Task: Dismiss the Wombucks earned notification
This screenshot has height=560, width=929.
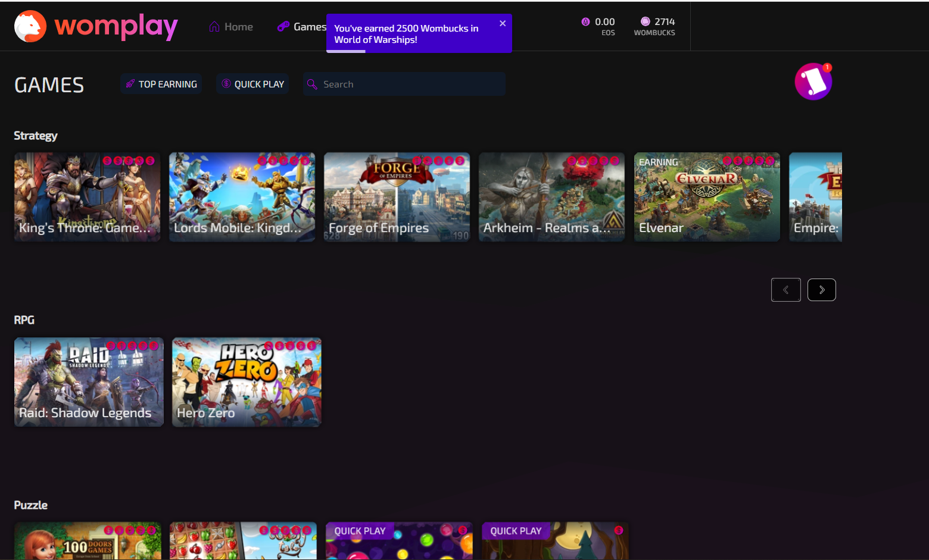Action: [503, 23]
